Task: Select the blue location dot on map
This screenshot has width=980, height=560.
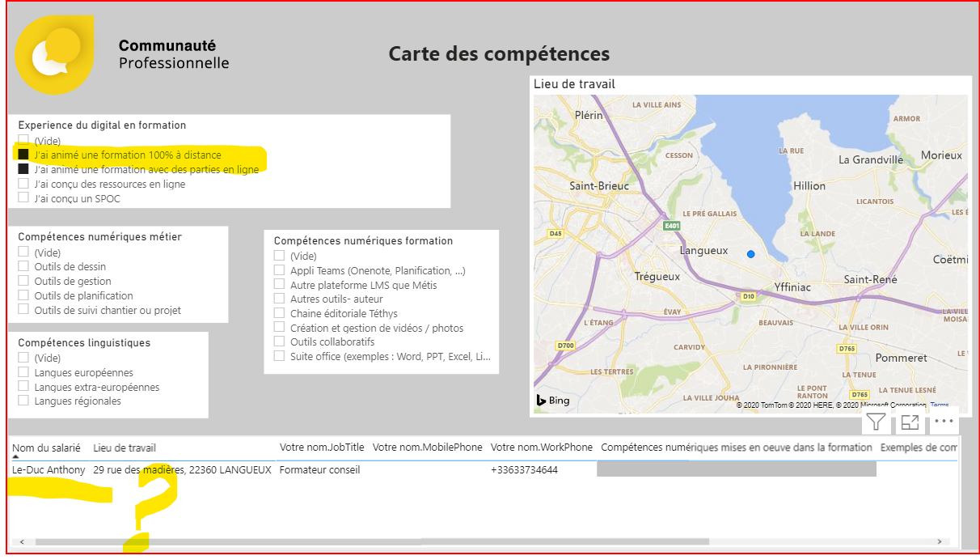Action: click(x=750, y=254)
